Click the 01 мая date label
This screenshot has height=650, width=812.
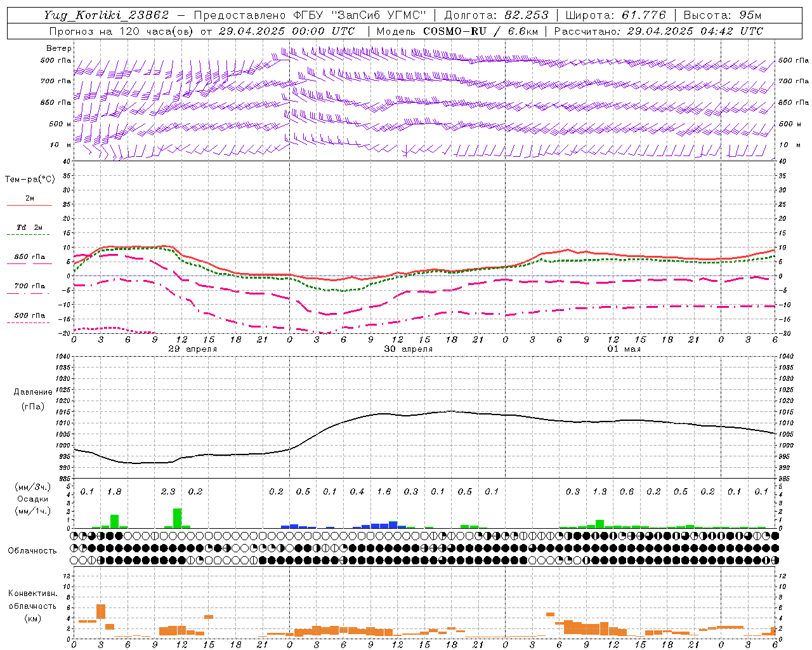[x=624, y=349]
